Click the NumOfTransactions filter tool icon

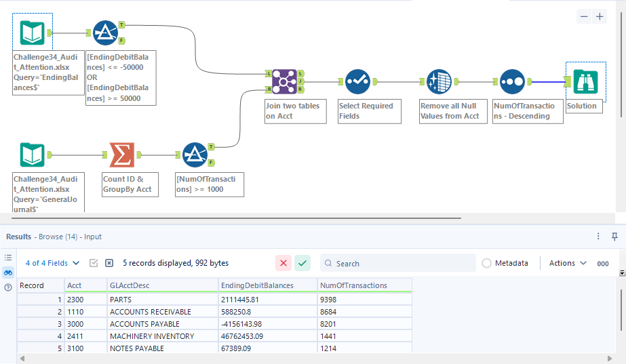pos(195,155)
